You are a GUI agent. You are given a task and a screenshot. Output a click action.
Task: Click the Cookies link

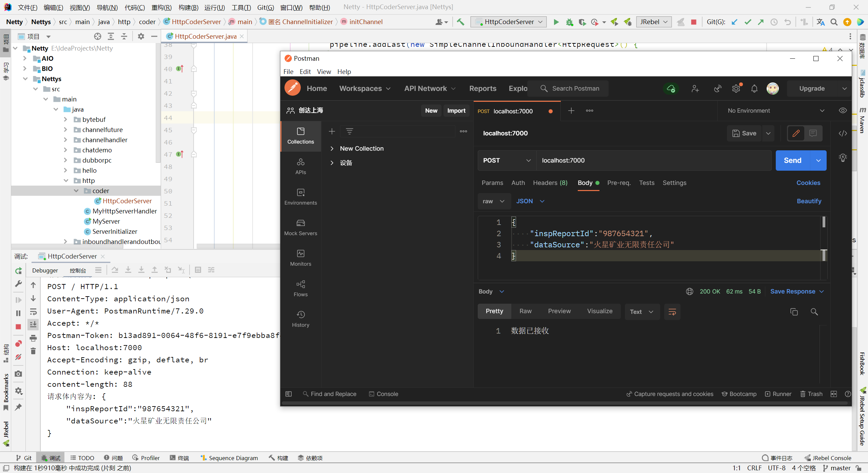(808, 183)
